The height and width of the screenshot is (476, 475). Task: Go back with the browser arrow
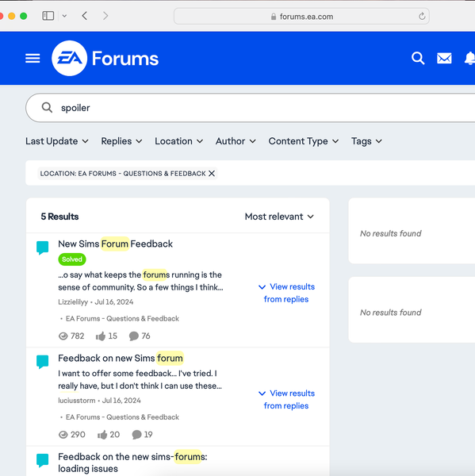tap(85, 16)
